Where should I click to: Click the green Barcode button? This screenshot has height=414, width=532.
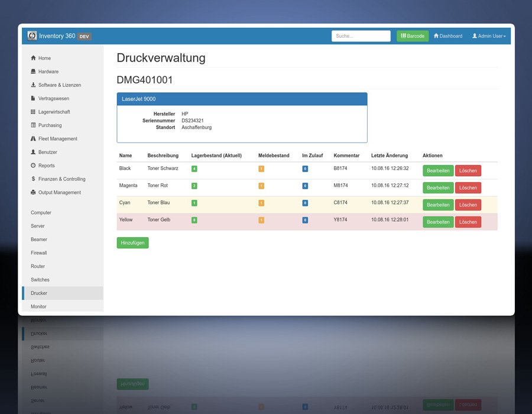413,36
